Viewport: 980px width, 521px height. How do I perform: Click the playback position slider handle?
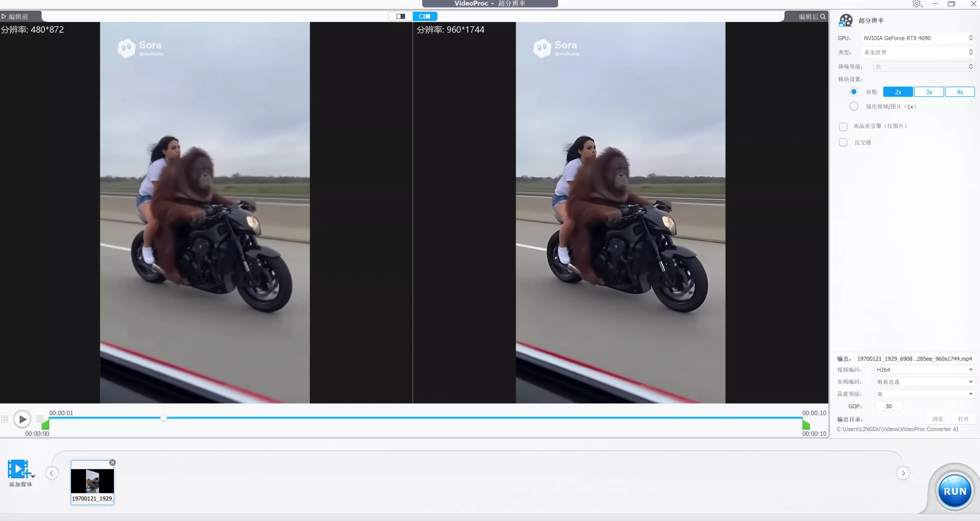pos(163,418)
